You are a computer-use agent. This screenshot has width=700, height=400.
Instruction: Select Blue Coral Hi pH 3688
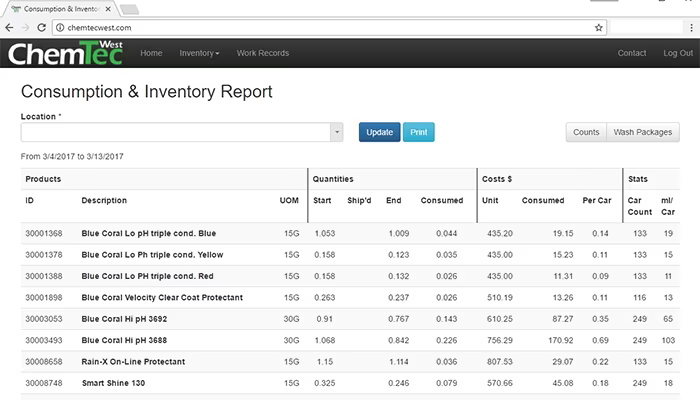point(124,341)
